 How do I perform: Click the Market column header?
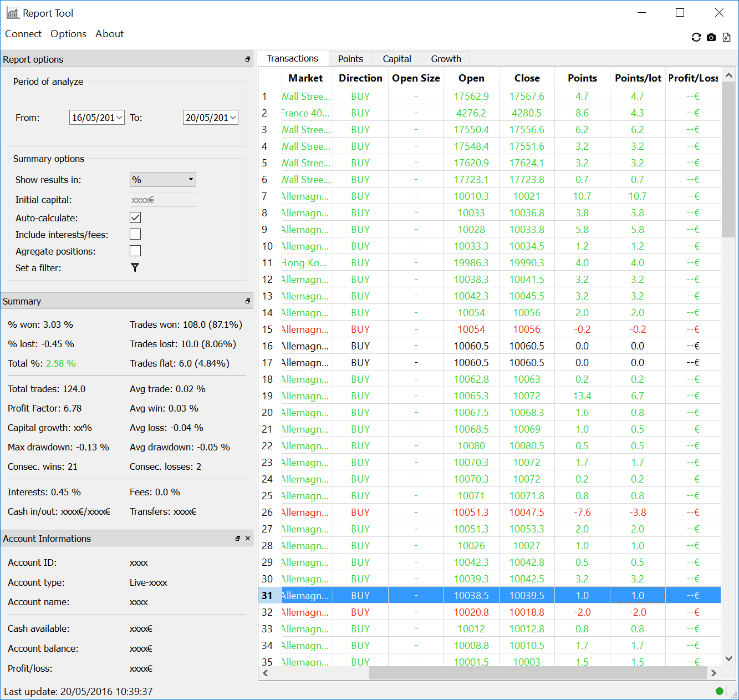(305, 78)
